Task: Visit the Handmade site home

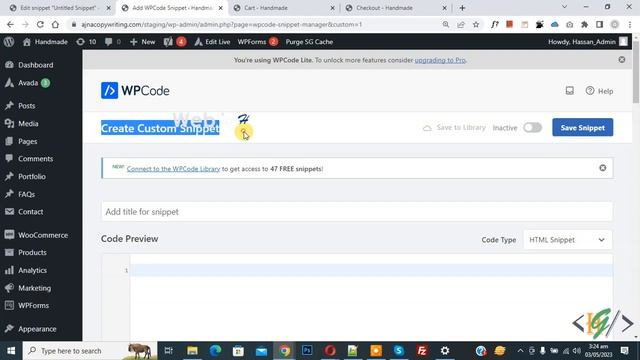Action: [x=45, y=42]
